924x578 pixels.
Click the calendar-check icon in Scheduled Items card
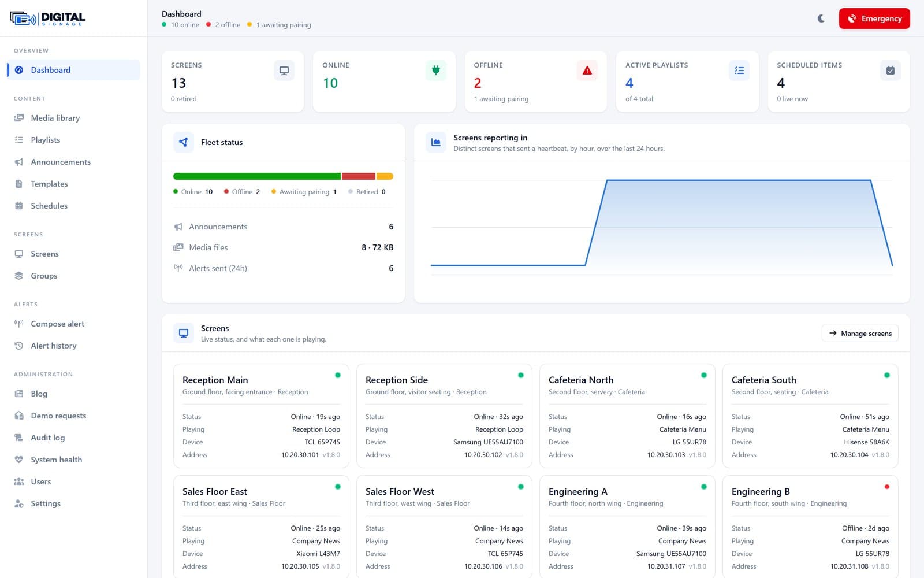(891, 71)
